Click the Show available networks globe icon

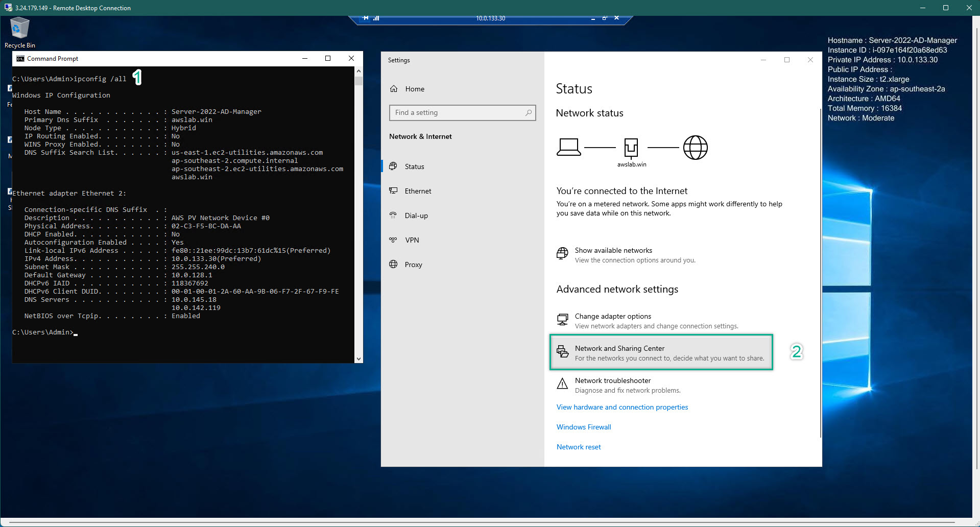pos(562,253)
